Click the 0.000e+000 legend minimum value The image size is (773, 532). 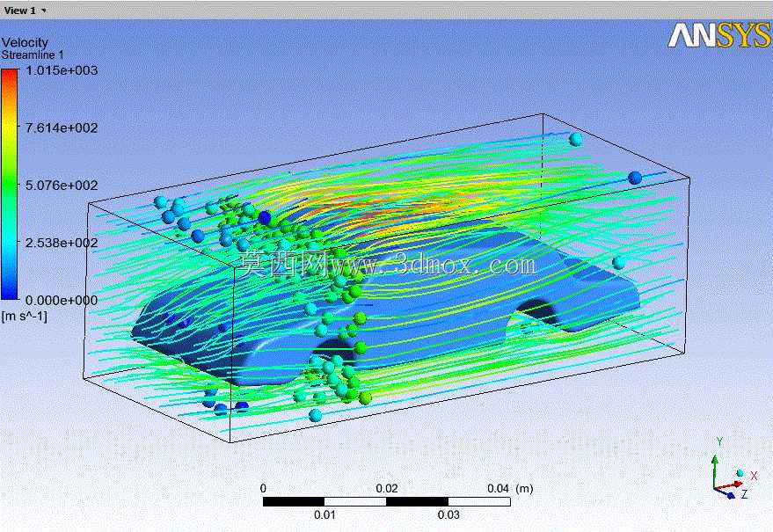point(62,300)
